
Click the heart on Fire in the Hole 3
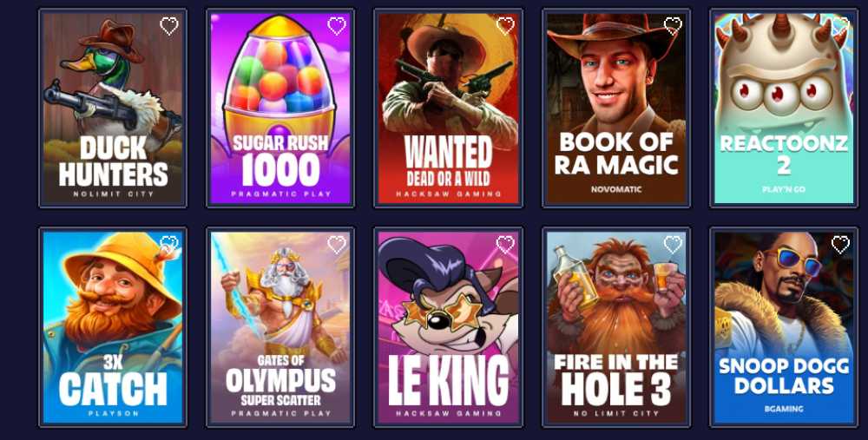click(673, 244)
